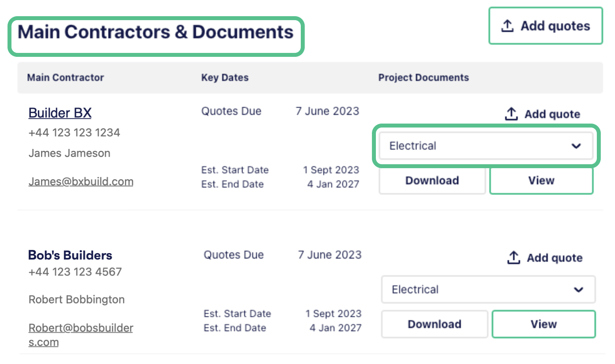Image resolution: width=615 pixels, height=364 pixels.
Task: Open the Builder BX contractor link
Action: tap(60, 113)
